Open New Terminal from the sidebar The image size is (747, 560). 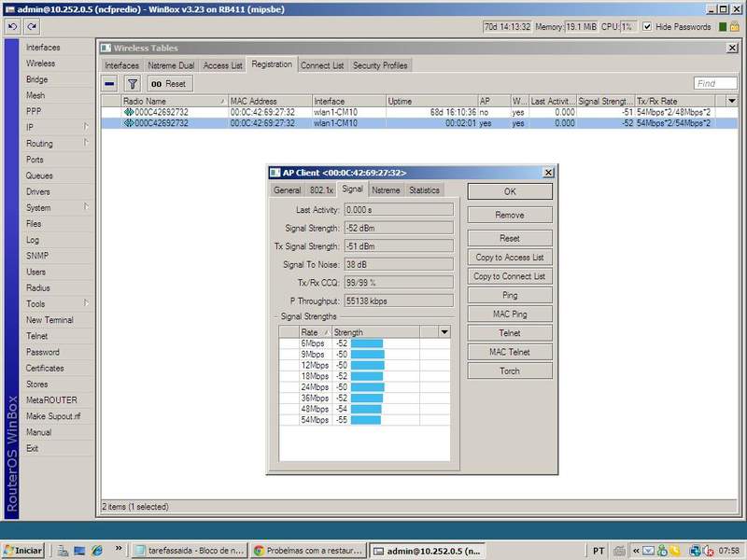point(49,320)
